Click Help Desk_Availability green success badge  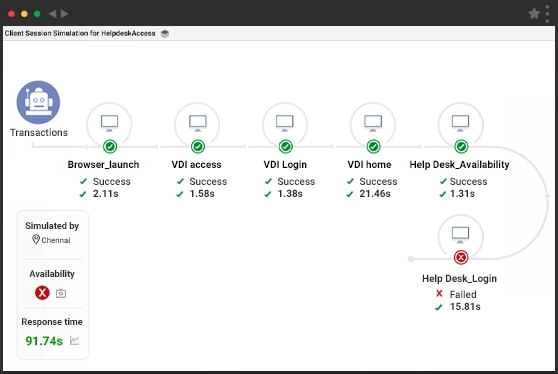tap(461, 146)
